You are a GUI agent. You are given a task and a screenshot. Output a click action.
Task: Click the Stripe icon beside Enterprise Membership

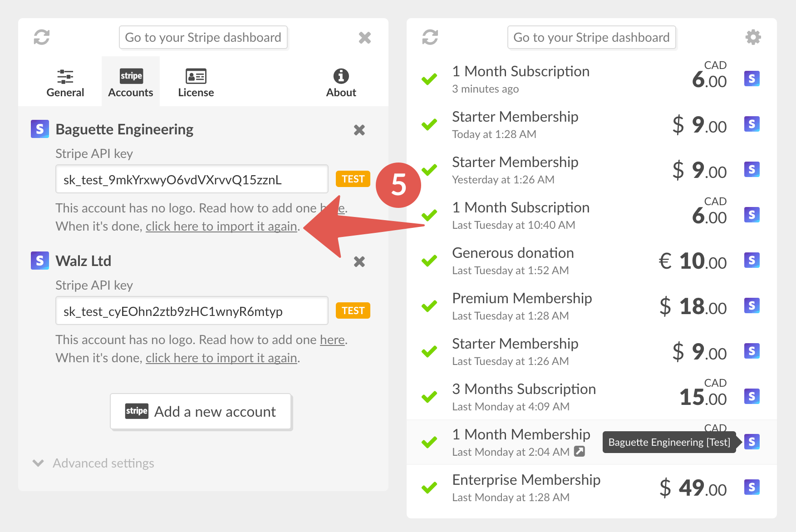pos(752,487)
